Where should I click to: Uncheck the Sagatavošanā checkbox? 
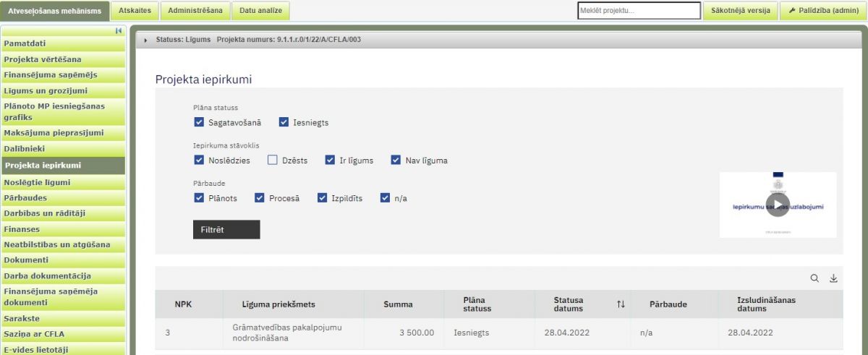(x=199, y=122)
